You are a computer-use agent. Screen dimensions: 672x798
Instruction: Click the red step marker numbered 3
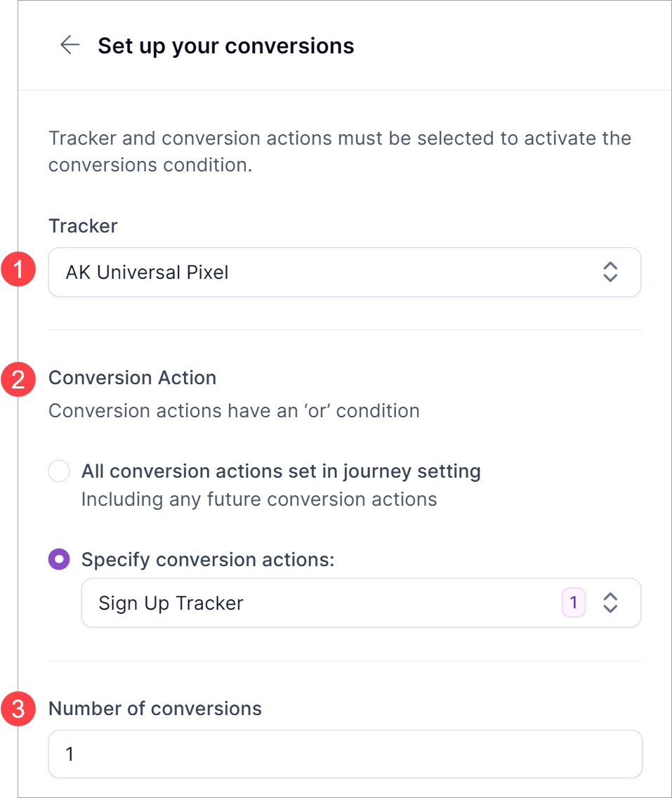[19, 709]
